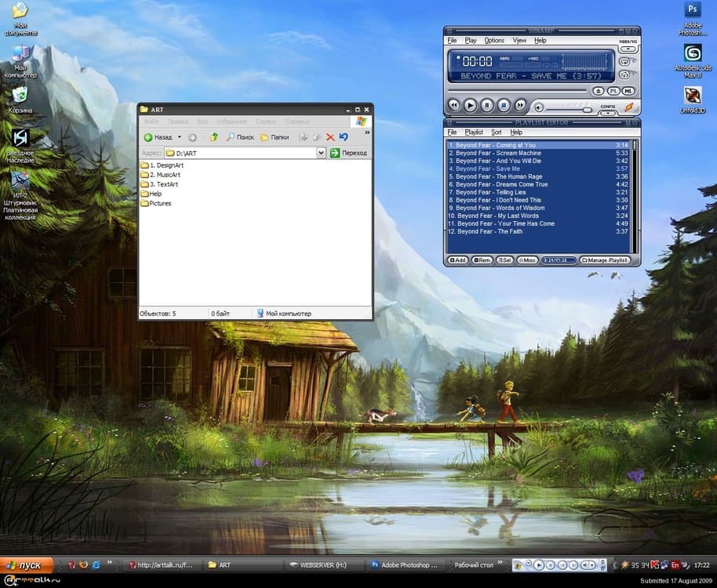This screenshot has width=717, height=588.
Task: Select playlist track "Dreams Come True"
Action: [x=538, y=184]
